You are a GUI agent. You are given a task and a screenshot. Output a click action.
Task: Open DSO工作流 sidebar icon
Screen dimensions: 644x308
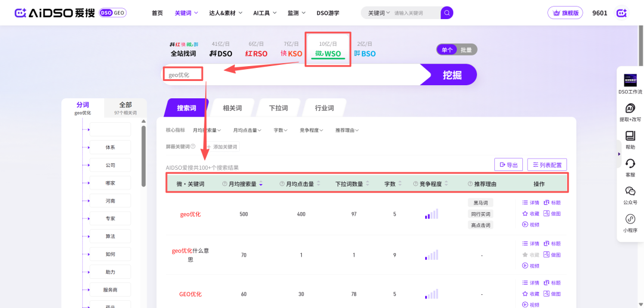(630, 80)
